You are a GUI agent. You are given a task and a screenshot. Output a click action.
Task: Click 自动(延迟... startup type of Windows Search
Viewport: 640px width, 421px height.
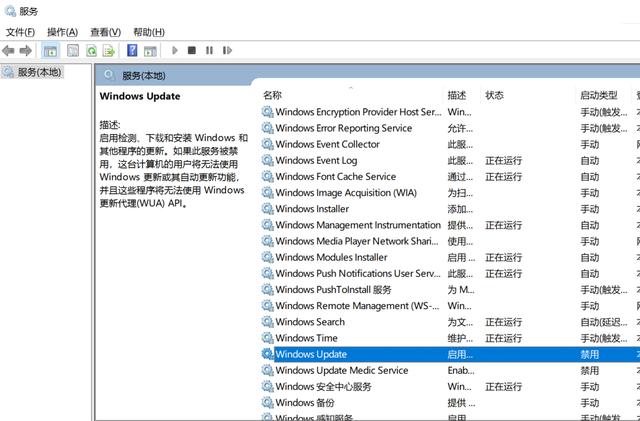[x=604, y=322]
